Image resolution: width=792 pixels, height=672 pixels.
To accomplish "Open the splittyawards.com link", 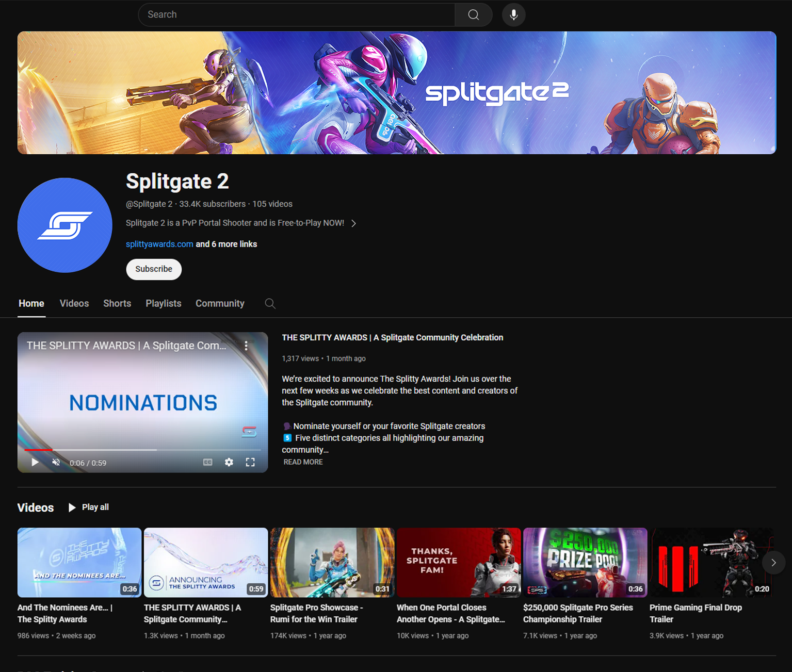I will 159,244.
